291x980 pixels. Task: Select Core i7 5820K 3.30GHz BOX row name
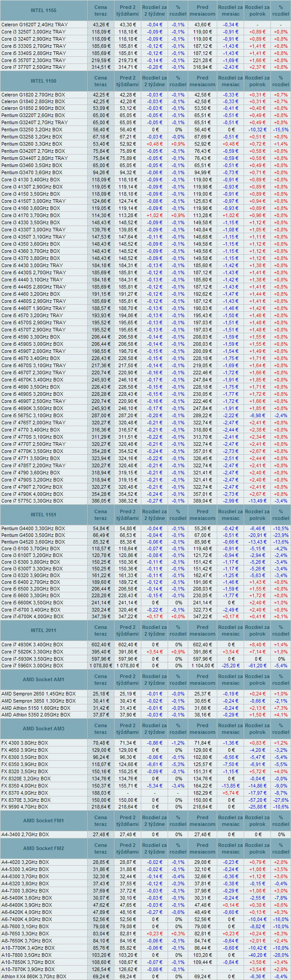tap(32, 652)
